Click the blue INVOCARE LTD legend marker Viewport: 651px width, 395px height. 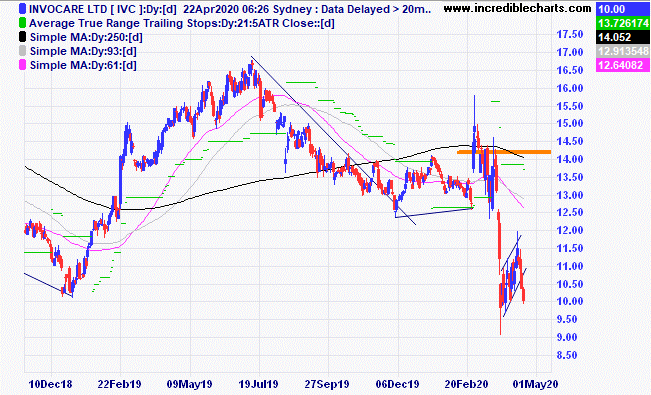point(22,9)
